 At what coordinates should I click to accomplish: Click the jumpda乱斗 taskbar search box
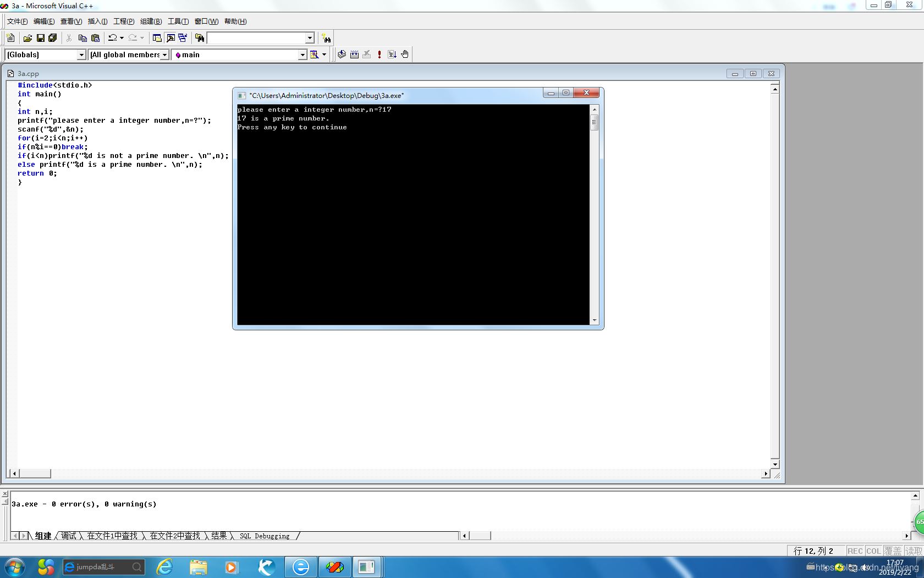[x=103, y=566]
